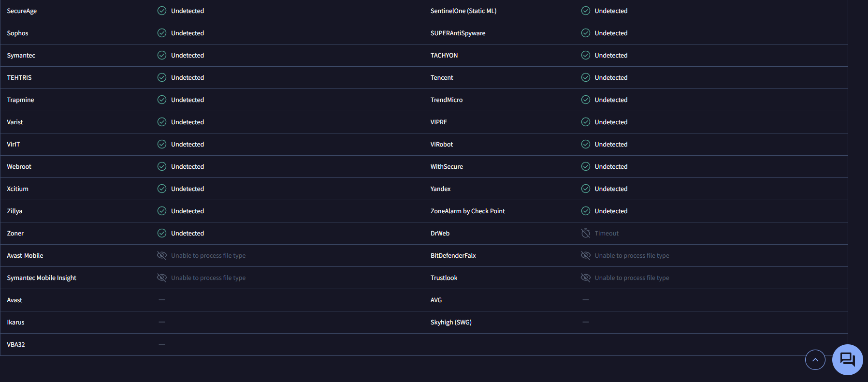Screen dimensions: 868x382
Task: Click the Tencent undetected checkmark icon
Action: point(586,77)
